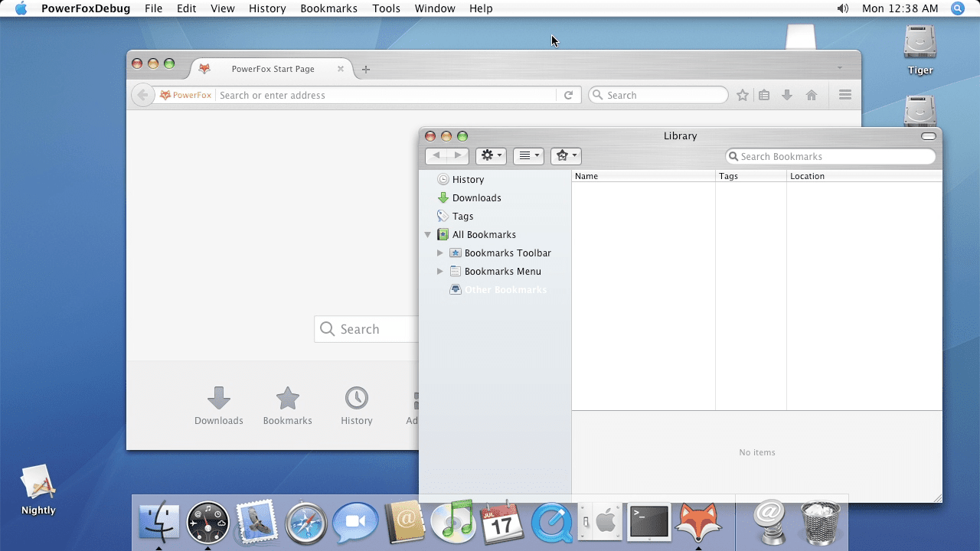The height and width of the screenshot is (551, 980).
Task: Click the volume icon in menu bar
Action: (x=843, y=8)
